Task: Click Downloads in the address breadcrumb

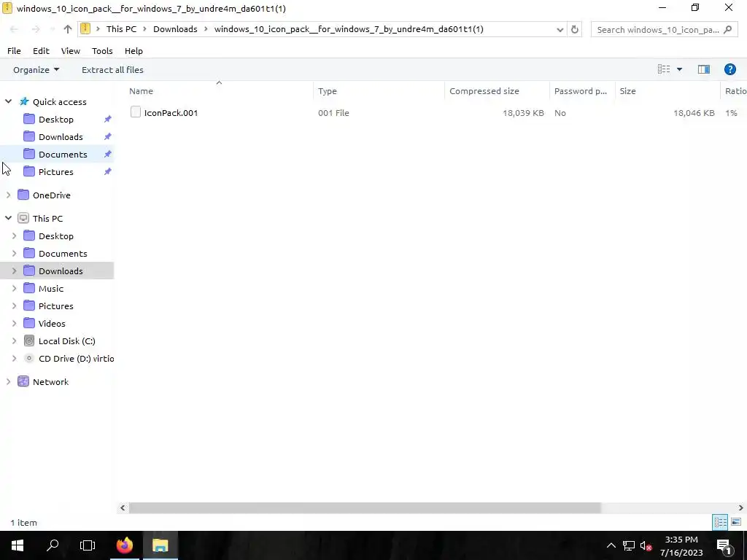Action: pyautogui.click(x=175, y=29)
